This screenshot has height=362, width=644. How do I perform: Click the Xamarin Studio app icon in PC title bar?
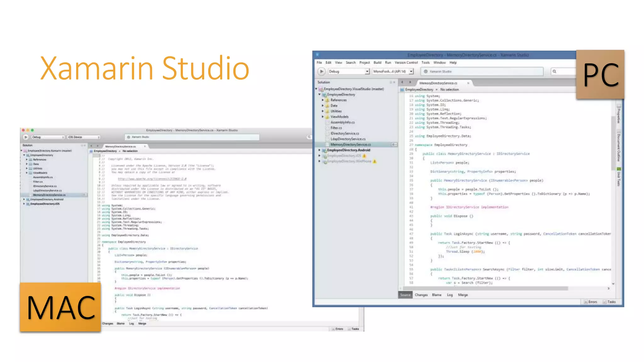(318, 55)
